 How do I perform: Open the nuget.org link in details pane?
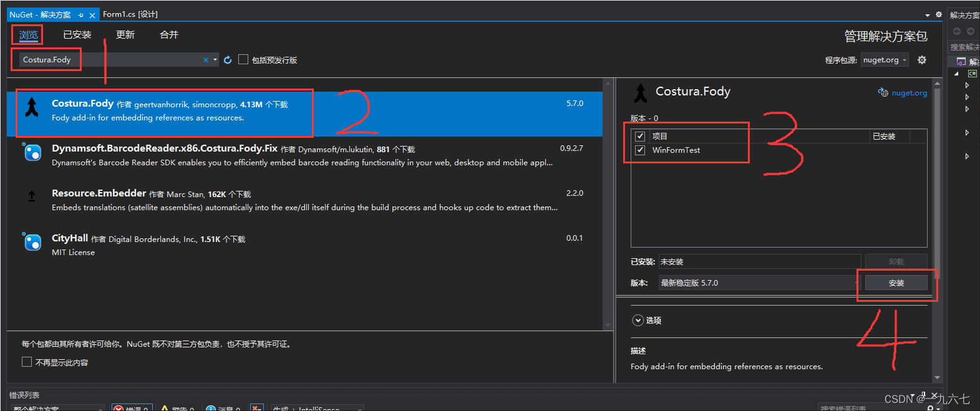coord(910,93)
